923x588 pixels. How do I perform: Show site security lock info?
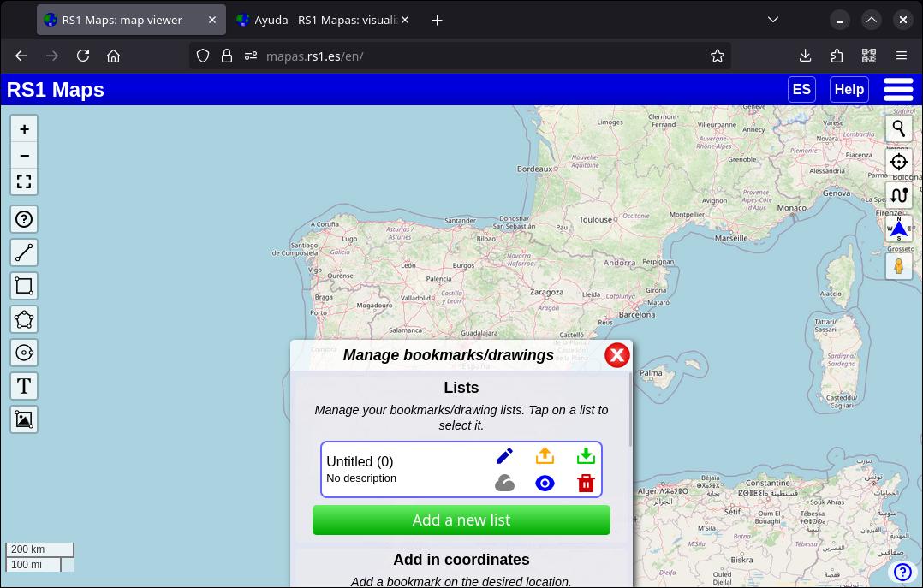[227, 56]
